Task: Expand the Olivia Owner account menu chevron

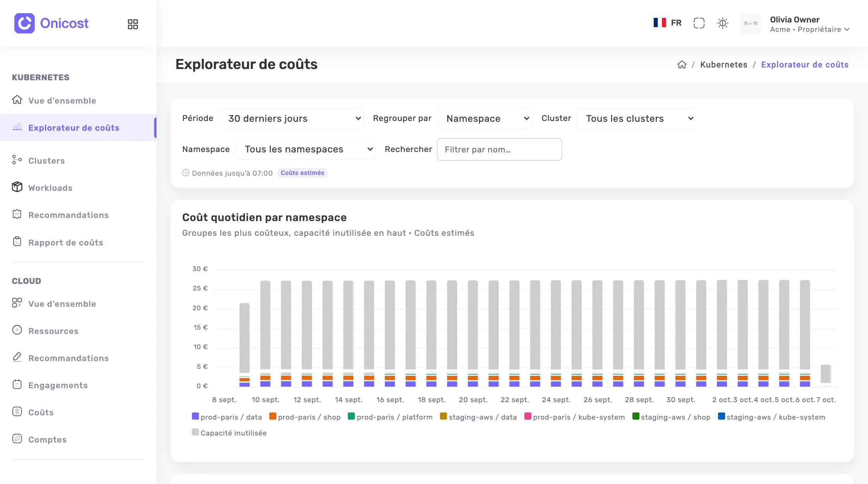Action: (847, 29)
